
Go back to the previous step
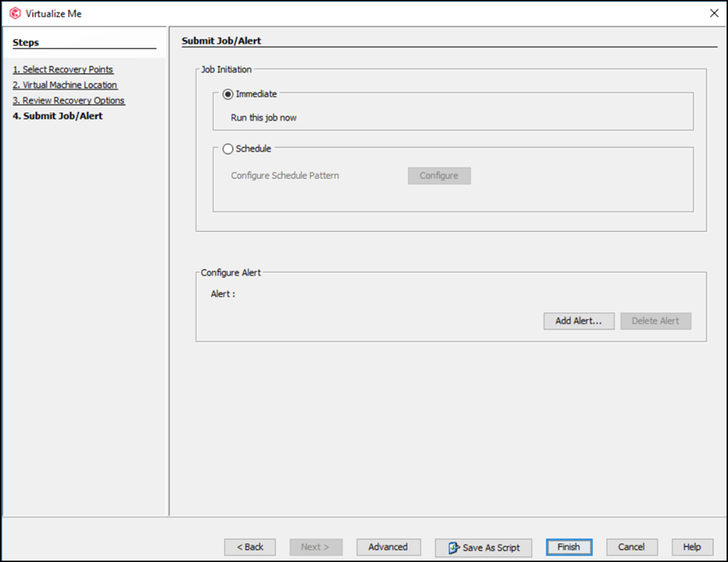[x=249, y=547]
